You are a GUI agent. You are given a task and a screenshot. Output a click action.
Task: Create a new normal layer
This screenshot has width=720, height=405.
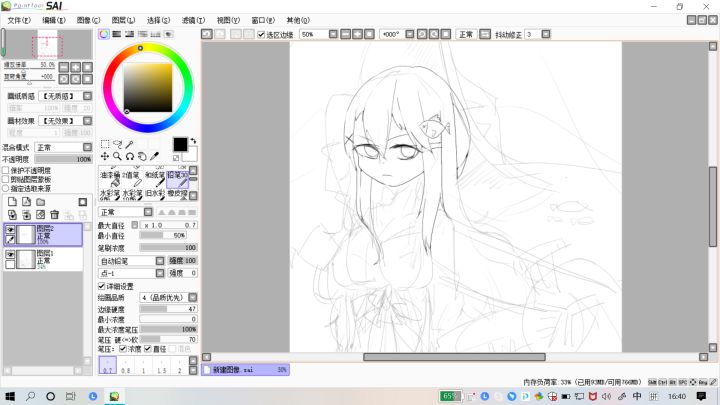[12, 202]
